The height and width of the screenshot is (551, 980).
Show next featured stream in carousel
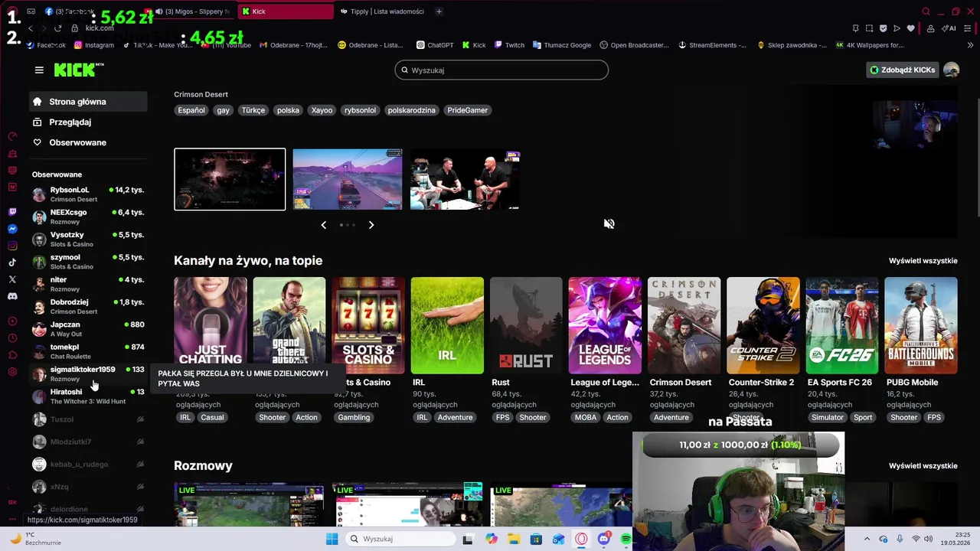click(371, 225)
